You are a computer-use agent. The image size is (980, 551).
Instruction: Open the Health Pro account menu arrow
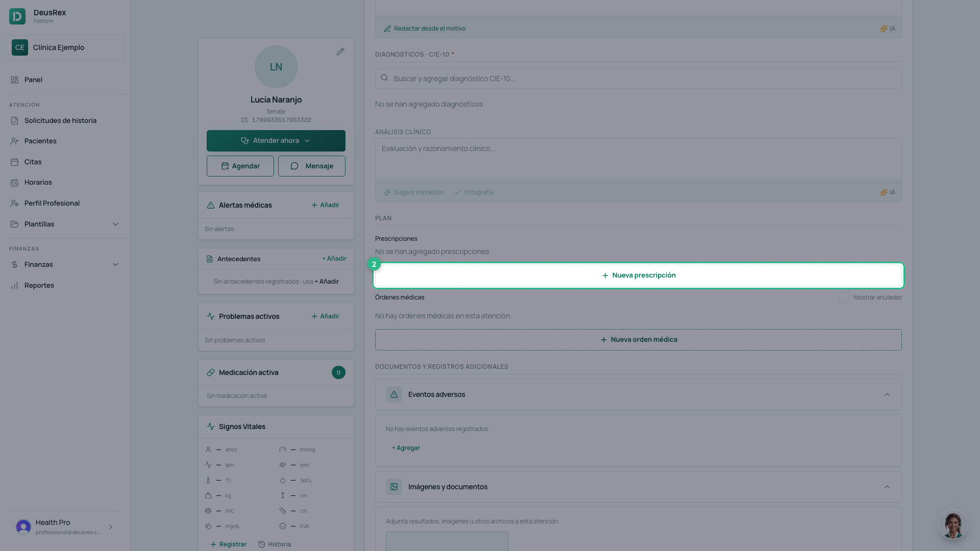pyautogui.click(x=111, y=527)
